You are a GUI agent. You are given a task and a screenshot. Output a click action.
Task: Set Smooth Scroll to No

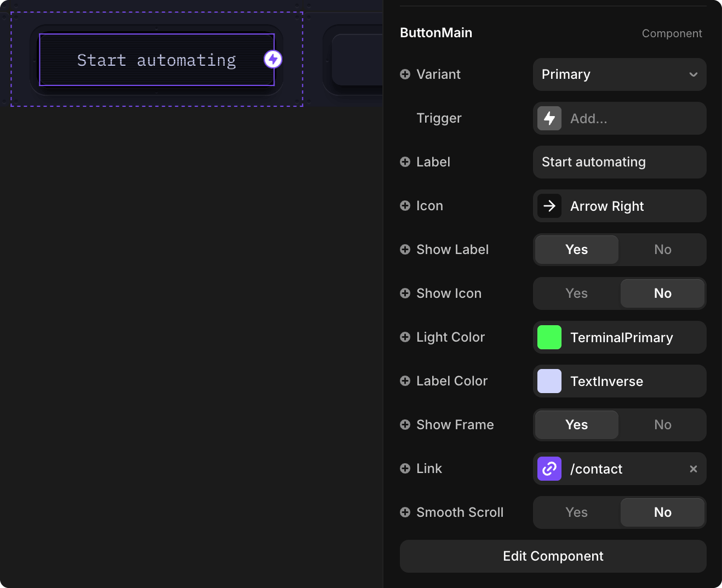click(663, 512)
